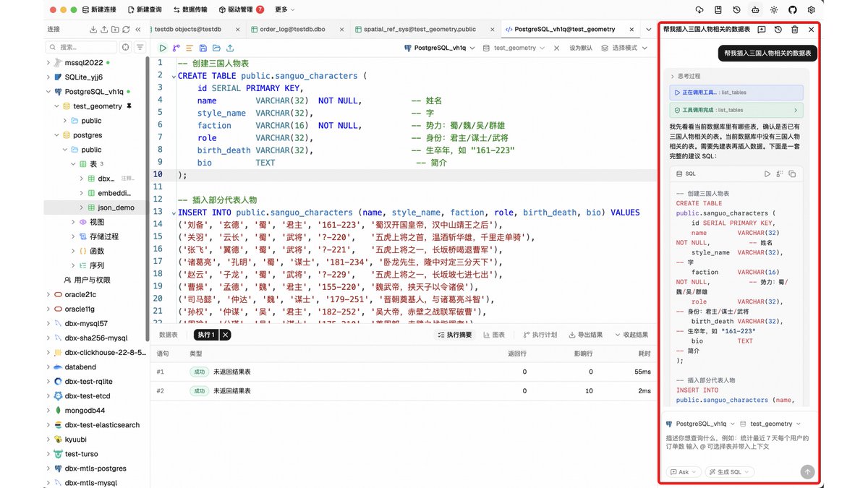Open the filter icon beside the search box
868x488 pixels.
tap(139, 47)
